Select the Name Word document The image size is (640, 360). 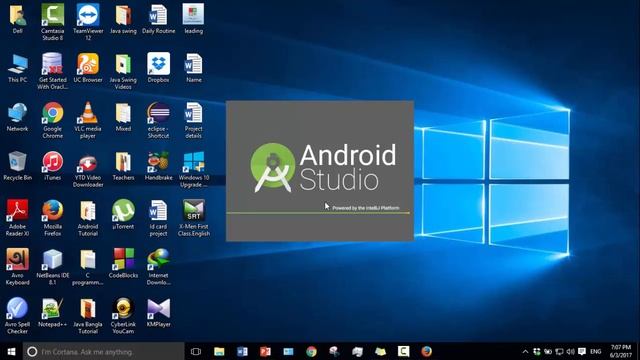click(193, 64)
